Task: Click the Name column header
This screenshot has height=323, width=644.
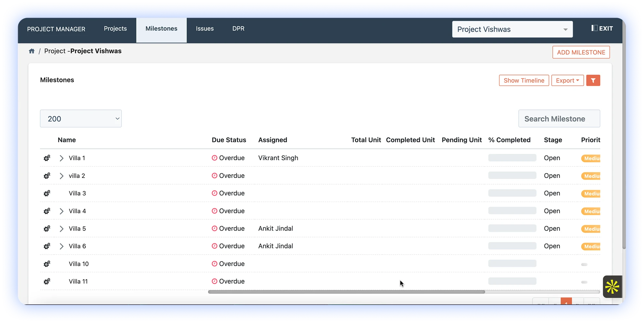Action: (x=67, y=140)
